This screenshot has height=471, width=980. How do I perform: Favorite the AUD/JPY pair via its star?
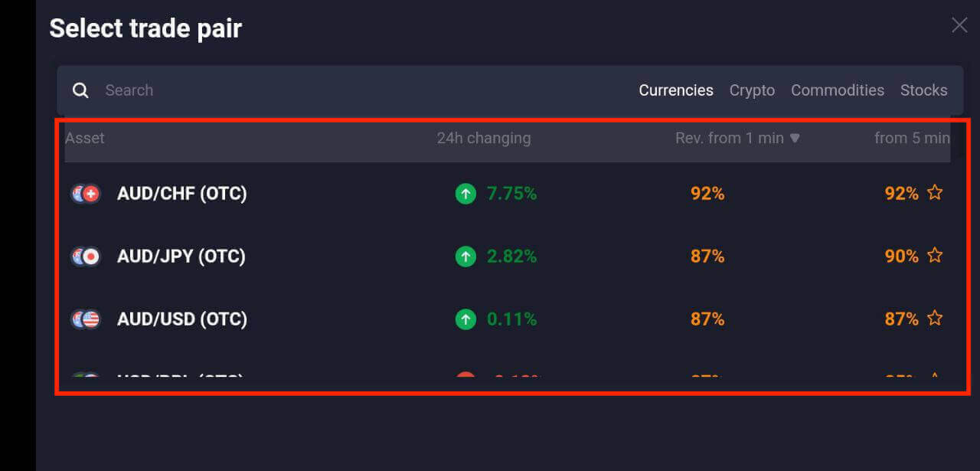click(935, 256)
